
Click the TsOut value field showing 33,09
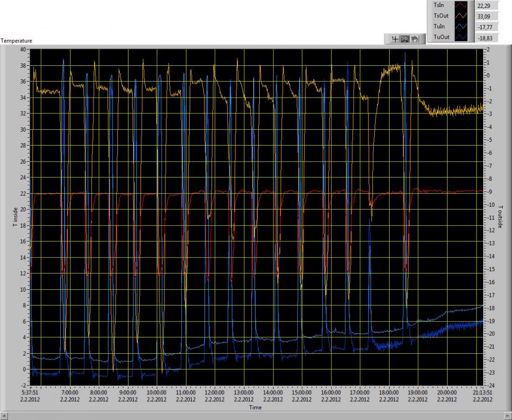click(487, 16)
